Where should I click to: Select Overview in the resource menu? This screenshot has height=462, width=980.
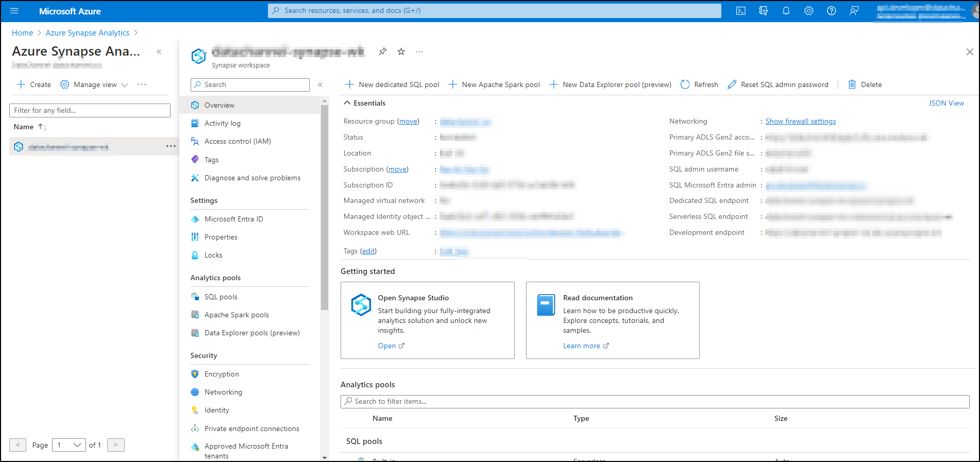[x=249, y=105]
